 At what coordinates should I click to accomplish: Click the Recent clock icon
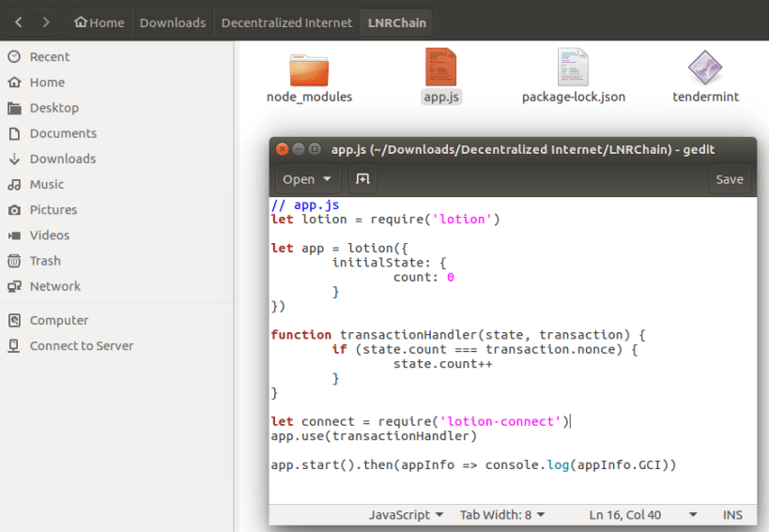click(14, 57)
